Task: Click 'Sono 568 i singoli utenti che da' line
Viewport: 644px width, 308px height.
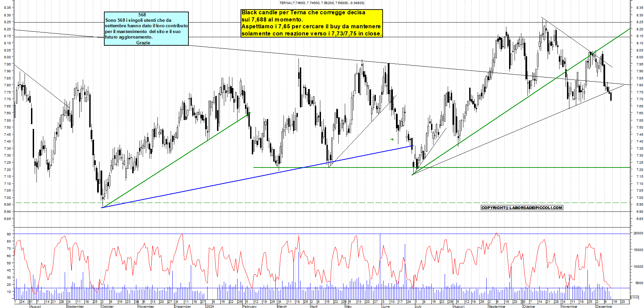Action: point(138,20)
